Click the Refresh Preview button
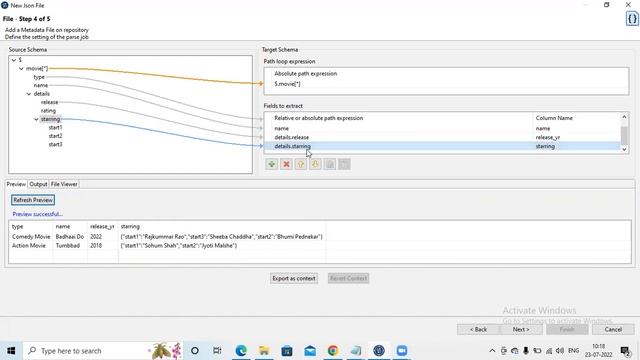 click(33, 200)
